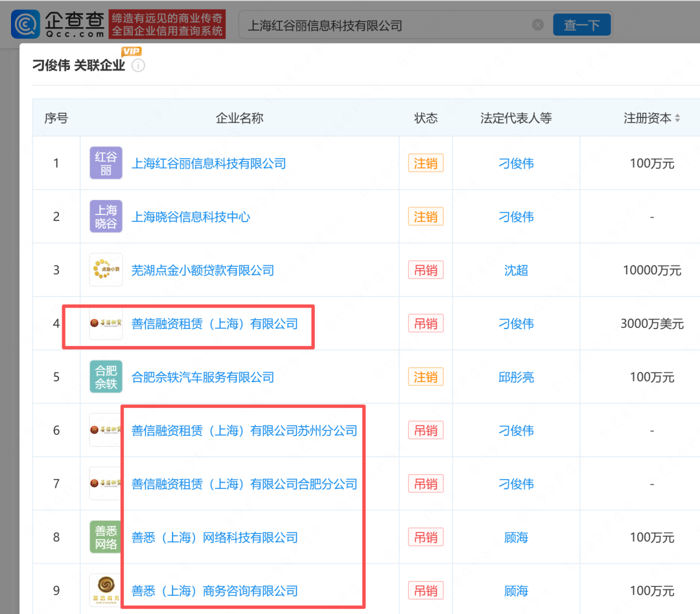Click the 上海晓谷 company logo icon
The height and width of the screenshot is (614, 700).
point(106,217)
